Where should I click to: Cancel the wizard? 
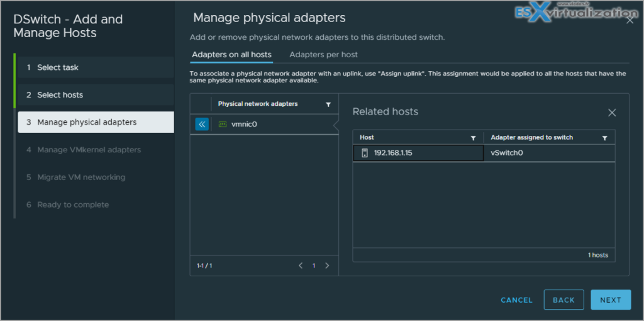click(516, 300)
